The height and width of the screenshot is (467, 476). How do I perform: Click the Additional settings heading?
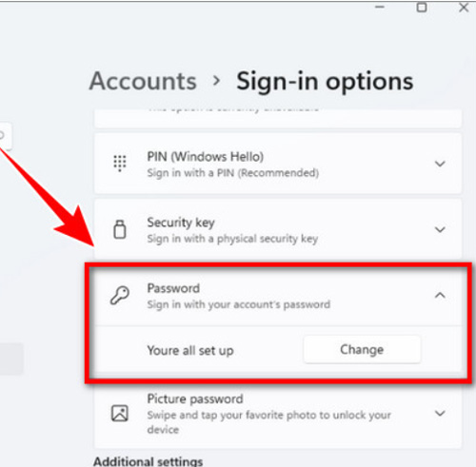point(149,461)
